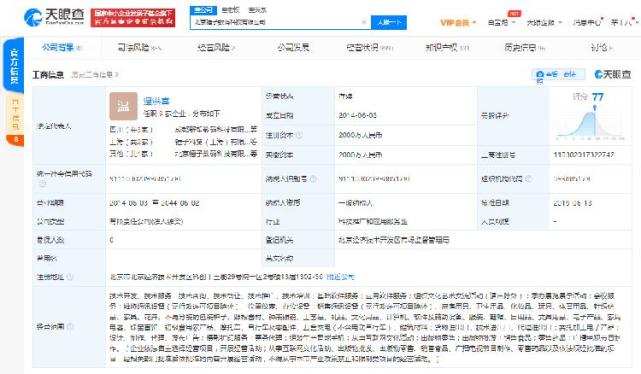The image size is (641, 374).
Task: Switch to the 知识产权 tab
Action: [447, 47]
